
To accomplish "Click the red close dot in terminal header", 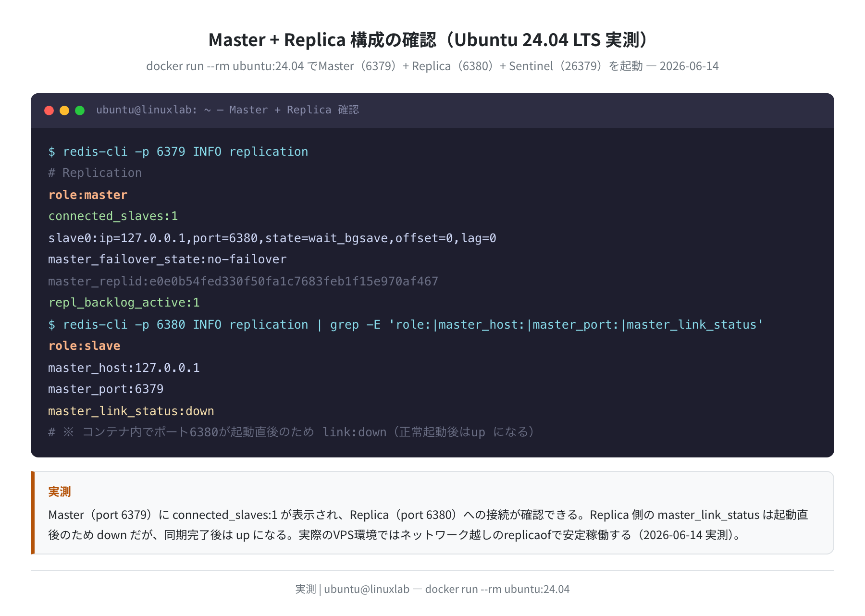I will 49,111.
